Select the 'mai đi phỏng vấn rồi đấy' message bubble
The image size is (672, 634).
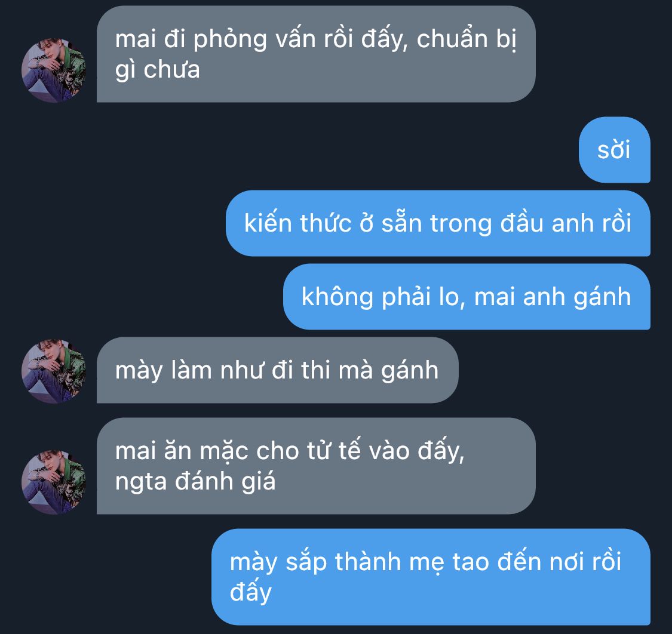(316, 54)
